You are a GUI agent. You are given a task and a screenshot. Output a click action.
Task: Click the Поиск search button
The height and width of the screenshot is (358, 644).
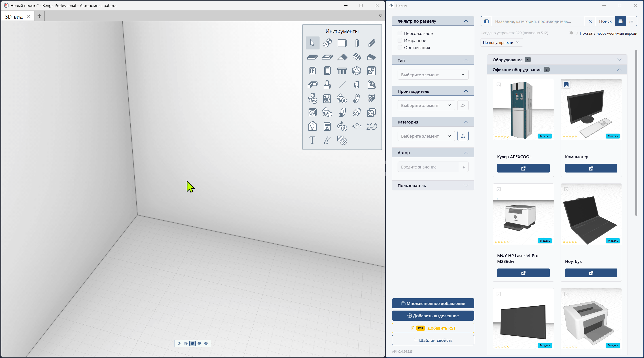(x=605, y=21)
